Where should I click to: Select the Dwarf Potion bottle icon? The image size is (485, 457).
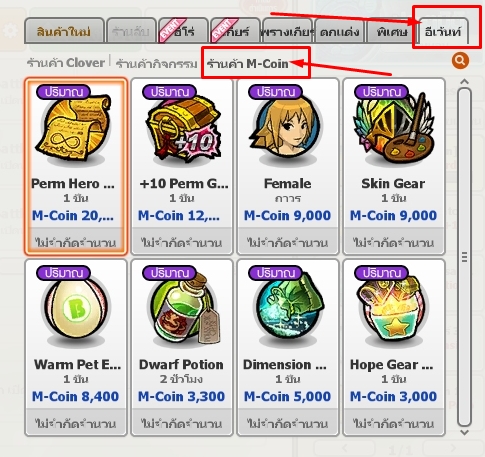coord(182,312)
